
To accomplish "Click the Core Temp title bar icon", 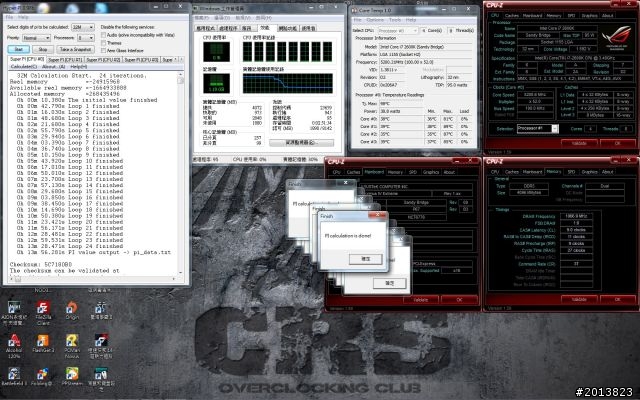I will pyautogui.click(x=355, y=10).
